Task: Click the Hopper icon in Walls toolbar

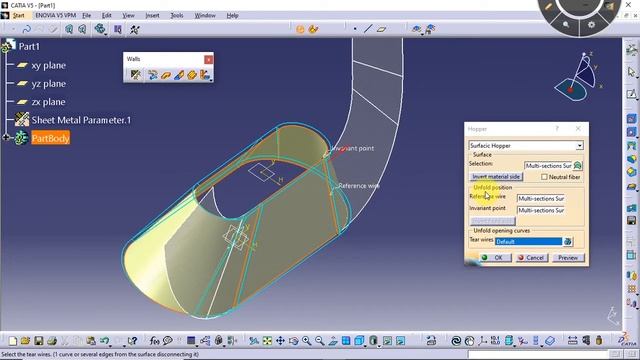Action: coord(204,75)
